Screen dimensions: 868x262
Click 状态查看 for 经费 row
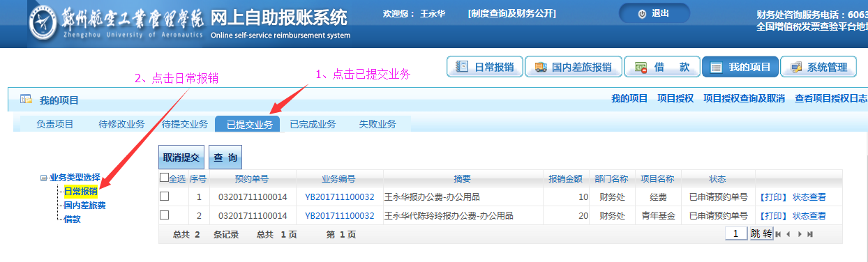(809, 197)
